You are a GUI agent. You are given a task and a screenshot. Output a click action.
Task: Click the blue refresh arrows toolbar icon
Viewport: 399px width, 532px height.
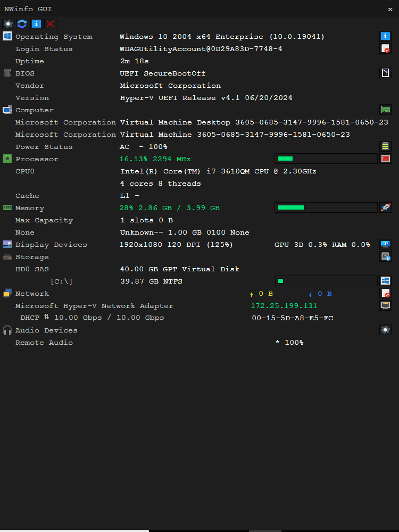click(22, 24)
